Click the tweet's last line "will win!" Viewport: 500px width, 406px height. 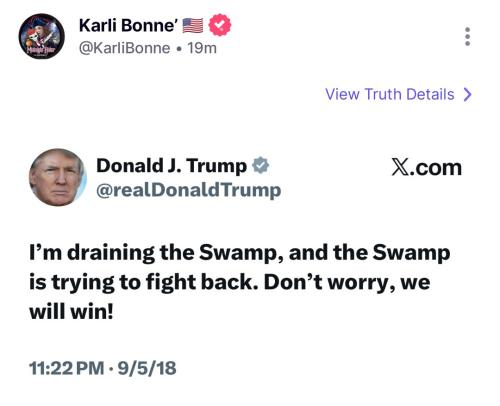tap(71, 312)
